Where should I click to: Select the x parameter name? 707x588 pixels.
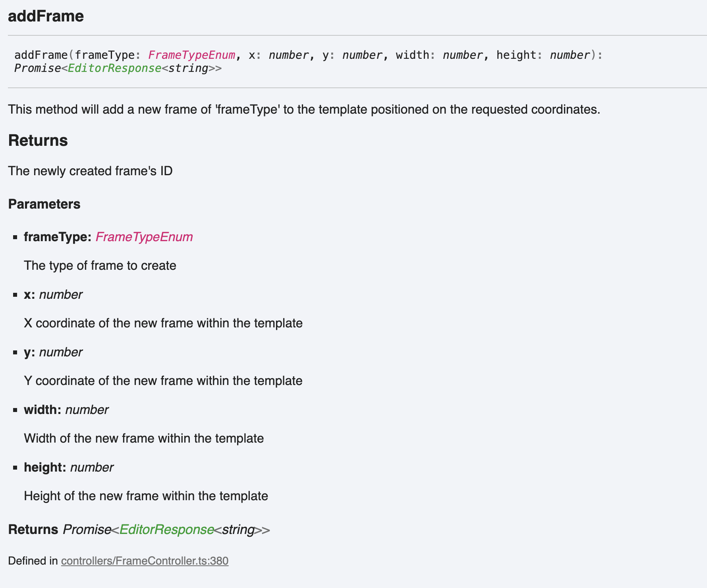[x=29, y=294]
